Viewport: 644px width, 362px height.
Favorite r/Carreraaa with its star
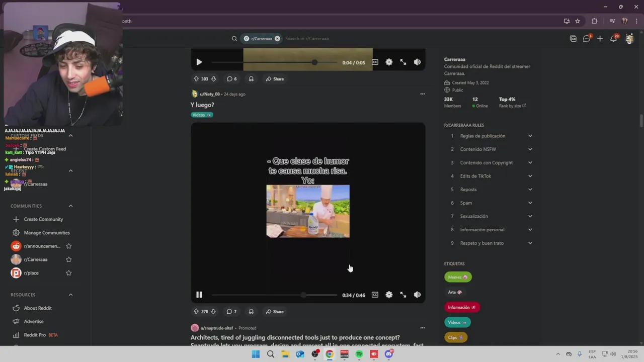tap(69, 259)
